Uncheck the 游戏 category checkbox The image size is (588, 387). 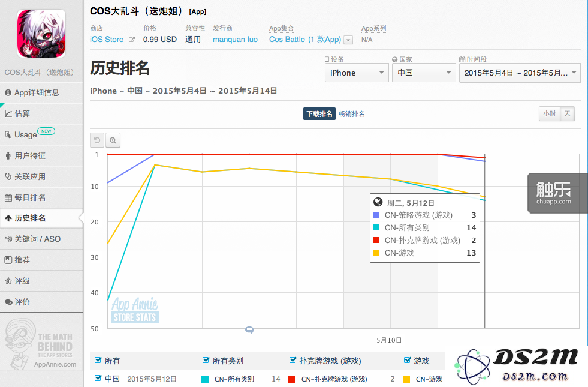[407, 361]
